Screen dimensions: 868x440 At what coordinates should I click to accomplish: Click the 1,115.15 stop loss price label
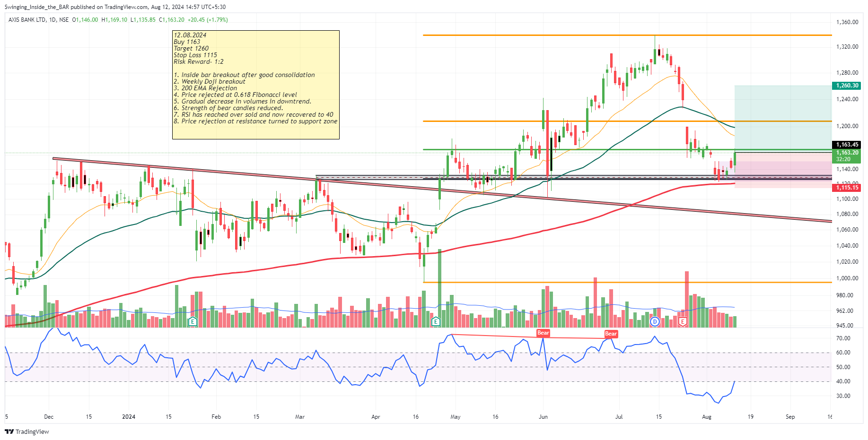point(847,188)
